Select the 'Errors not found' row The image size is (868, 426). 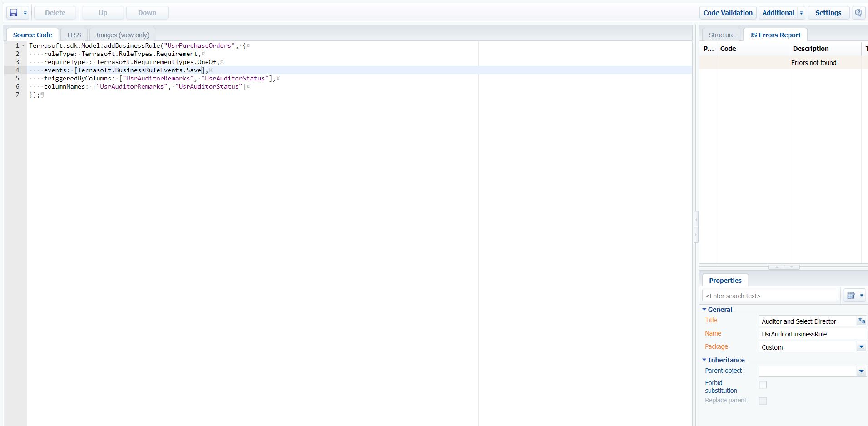tap(784, 63)
